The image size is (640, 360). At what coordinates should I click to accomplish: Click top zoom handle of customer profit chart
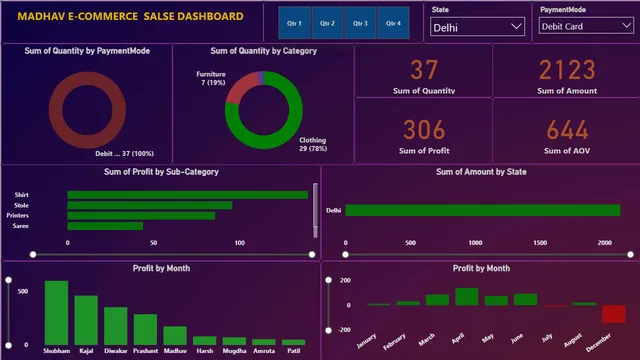[x=8, y=280]
